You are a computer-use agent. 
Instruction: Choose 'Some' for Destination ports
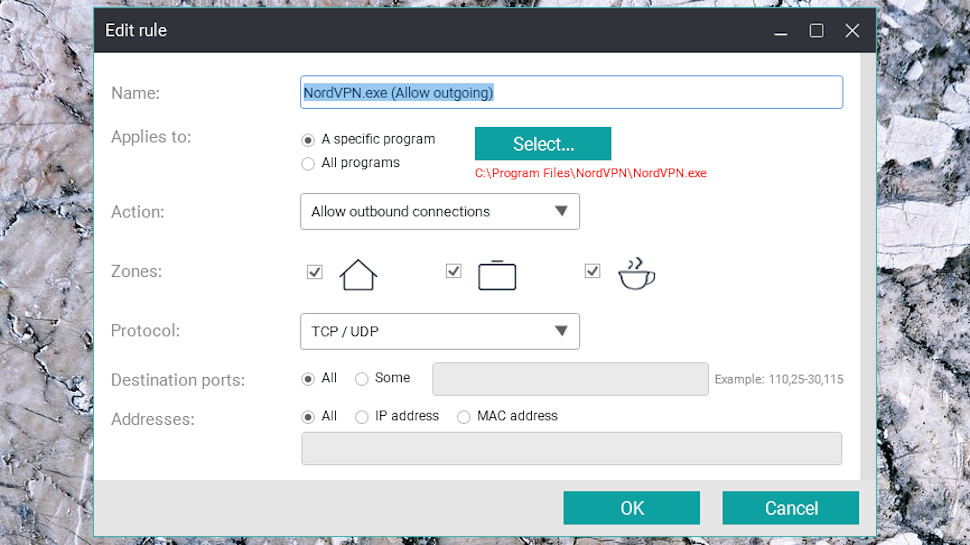click(362, 379)
